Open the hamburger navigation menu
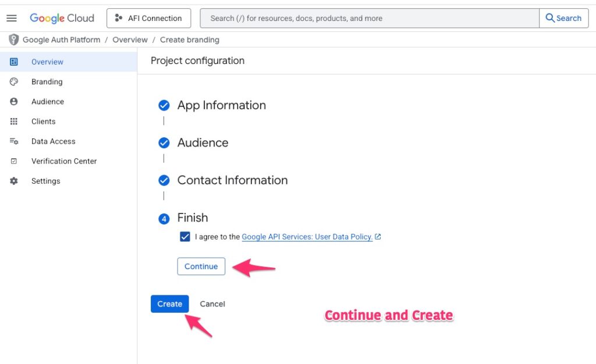Screen dimensions: 596x364 click(12, 18)
